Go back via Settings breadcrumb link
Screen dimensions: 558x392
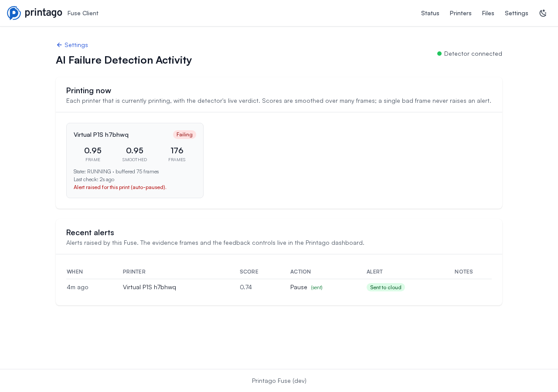point(72,45)
